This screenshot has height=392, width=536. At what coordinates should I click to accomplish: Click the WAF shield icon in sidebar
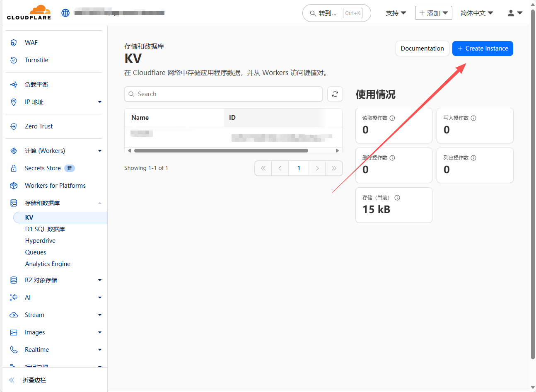click(x=14, y=43)
